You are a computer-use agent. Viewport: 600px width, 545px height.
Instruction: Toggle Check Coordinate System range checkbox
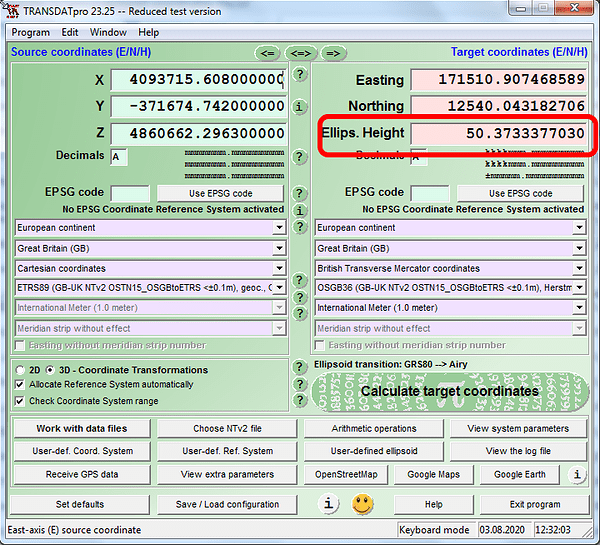[x=20, y=401]
